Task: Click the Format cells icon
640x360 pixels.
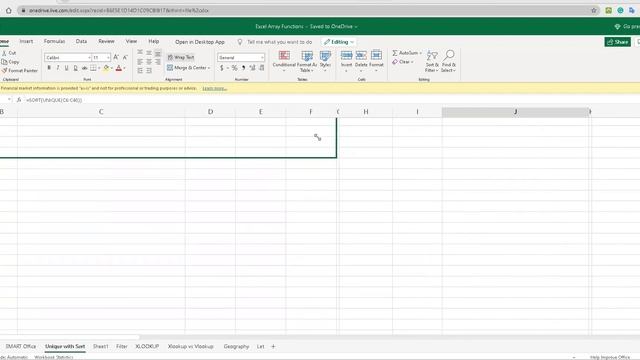Action: click(376, 56)
